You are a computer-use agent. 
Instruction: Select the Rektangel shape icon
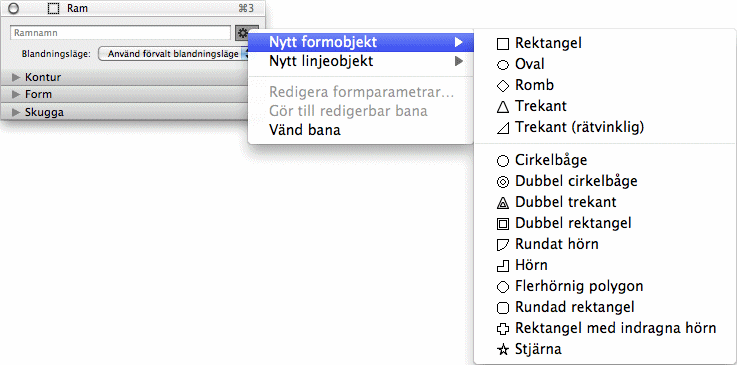[503, 44]
